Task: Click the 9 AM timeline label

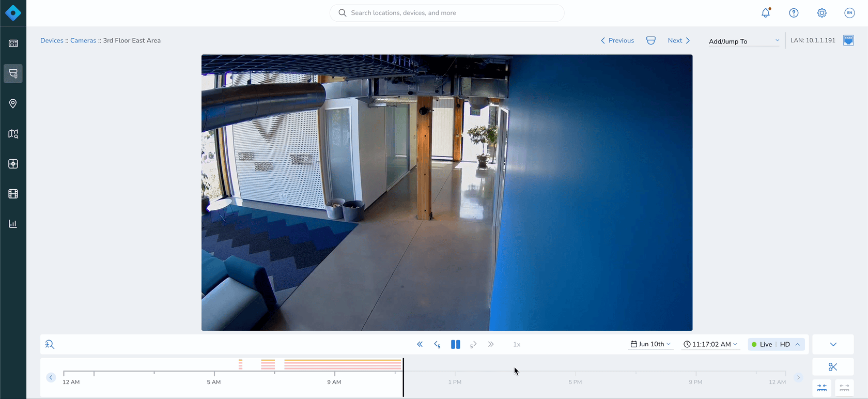Action: pyautogui.click(x=334, y=382)
